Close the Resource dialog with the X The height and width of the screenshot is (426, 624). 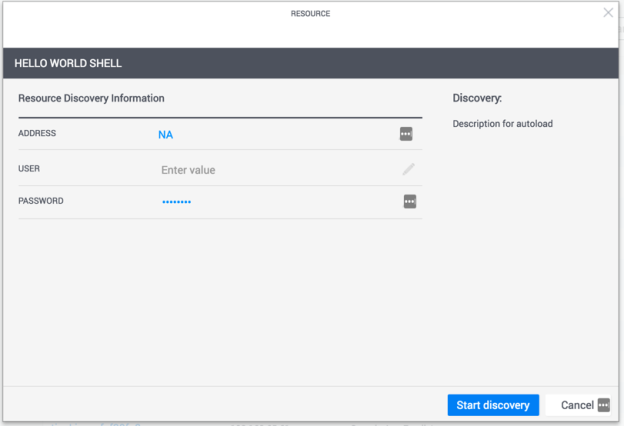(608, 13)
